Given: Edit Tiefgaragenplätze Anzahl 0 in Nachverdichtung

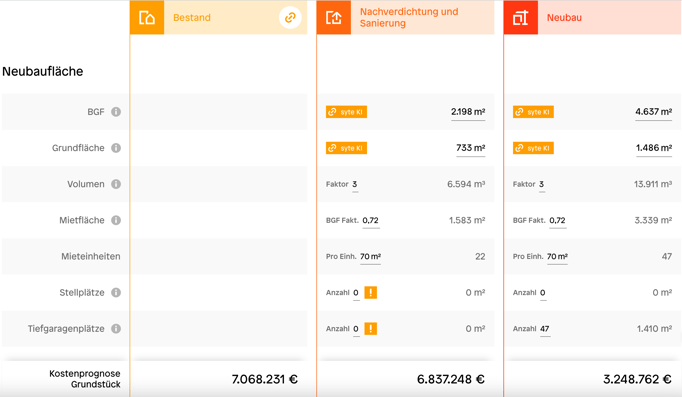Looking at the screenshot, I should (356, 329).
